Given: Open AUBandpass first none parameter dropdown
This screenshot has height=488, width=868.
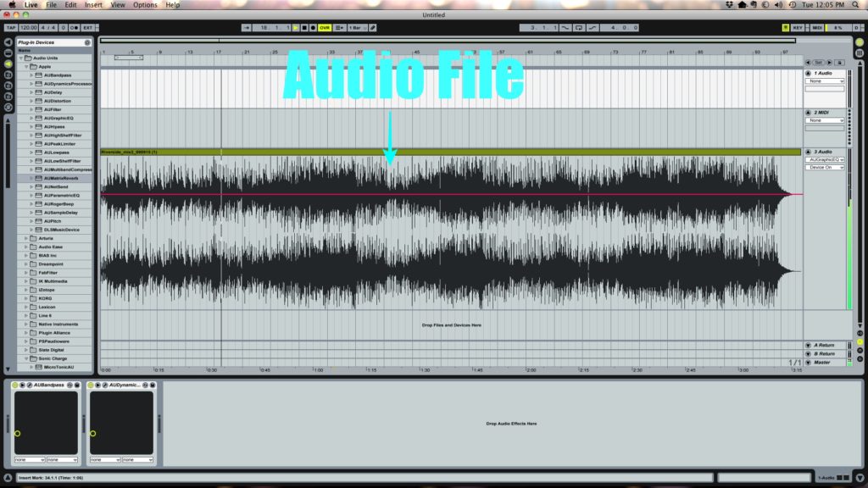Looking at the screenshot, I should point(30,460).
